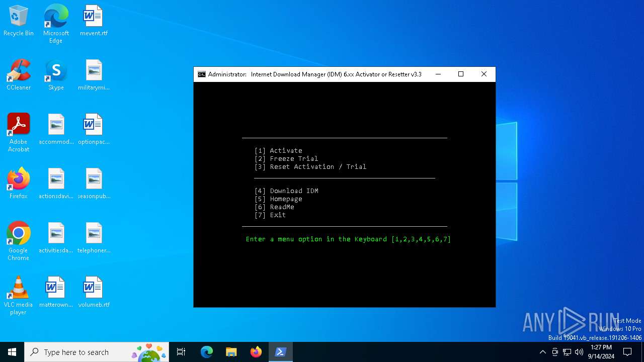Open the volume control tray icon
Screen dimensions: 644x362
click(x=579, y=352)
